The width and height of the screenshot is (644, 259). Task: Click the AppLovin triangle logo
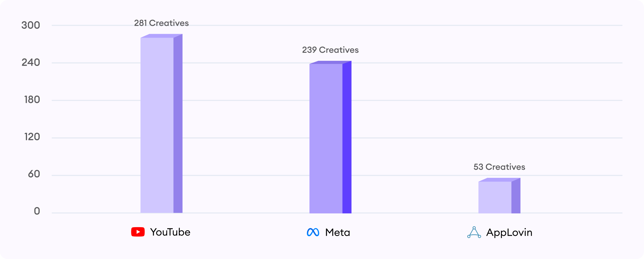coord(474,232)
